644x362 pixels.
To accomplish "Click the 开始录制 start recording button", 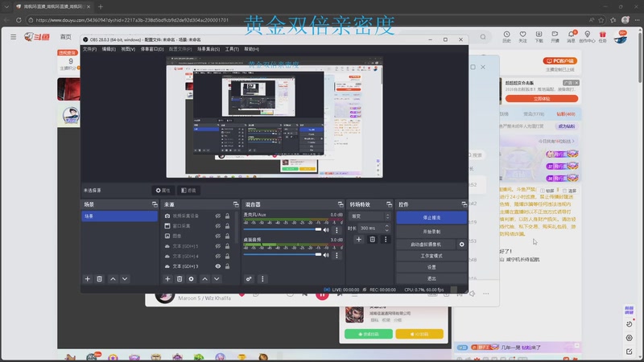I will pyautogui.click(x=431, y=232).
